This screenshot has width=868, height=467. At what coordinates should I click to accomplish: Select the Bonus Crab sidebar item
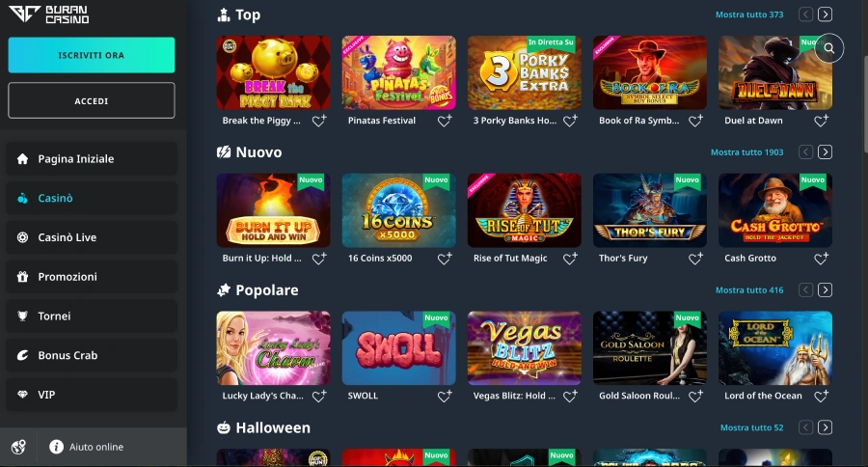[x=92, y=355]
